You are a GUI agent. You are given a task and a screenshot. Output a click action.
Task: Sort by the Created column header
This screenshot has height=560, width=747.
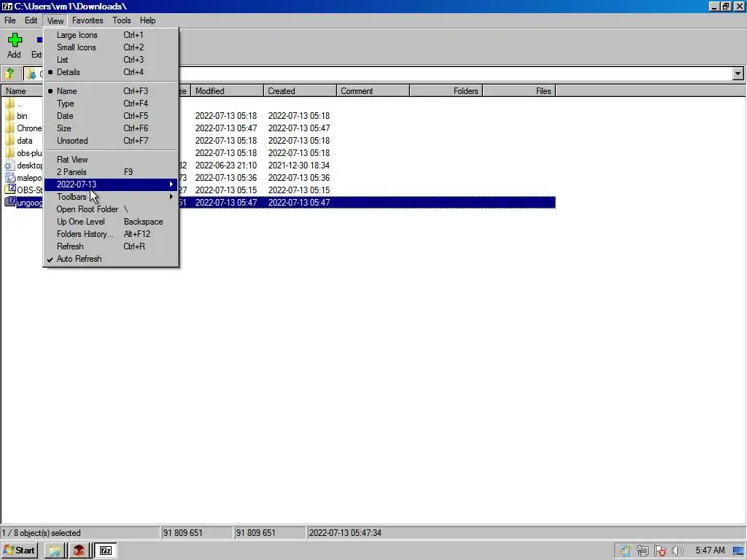tap(300, 91)
